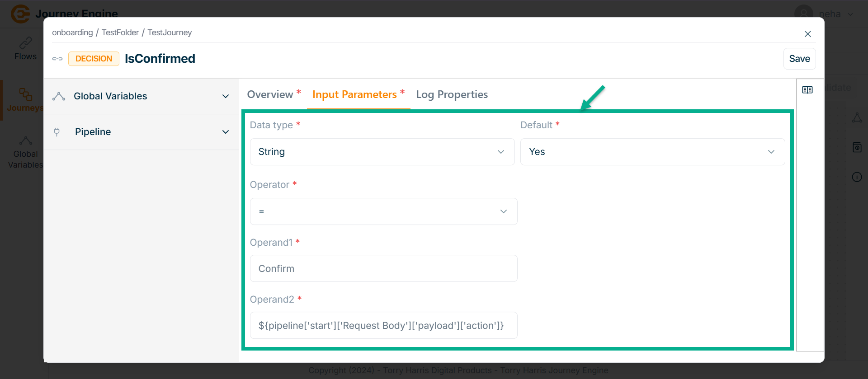Viewport: 868px width, 379px height.
Task: Click the Journeys sidebar icon
Action: 25,94
